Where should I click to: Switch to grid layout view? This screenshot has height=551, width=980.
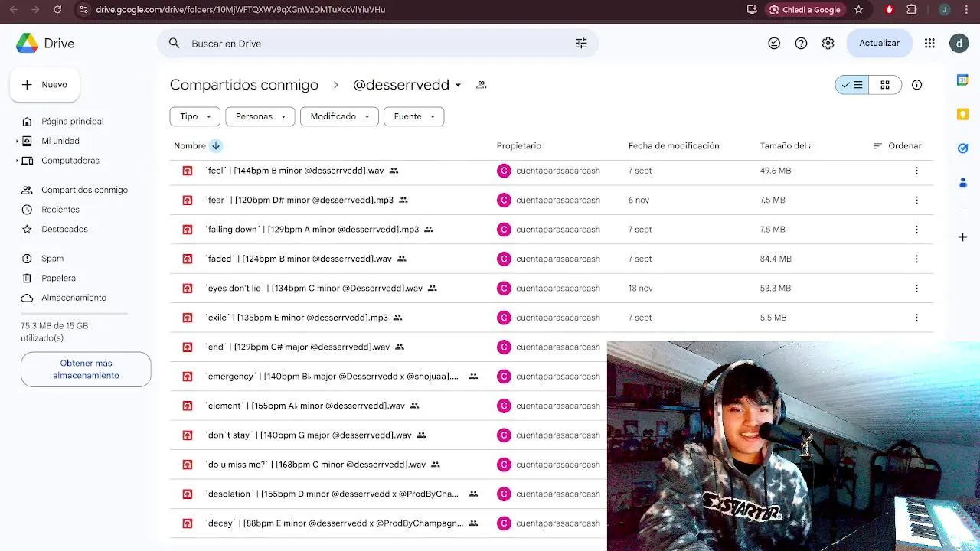pos(885,85)
